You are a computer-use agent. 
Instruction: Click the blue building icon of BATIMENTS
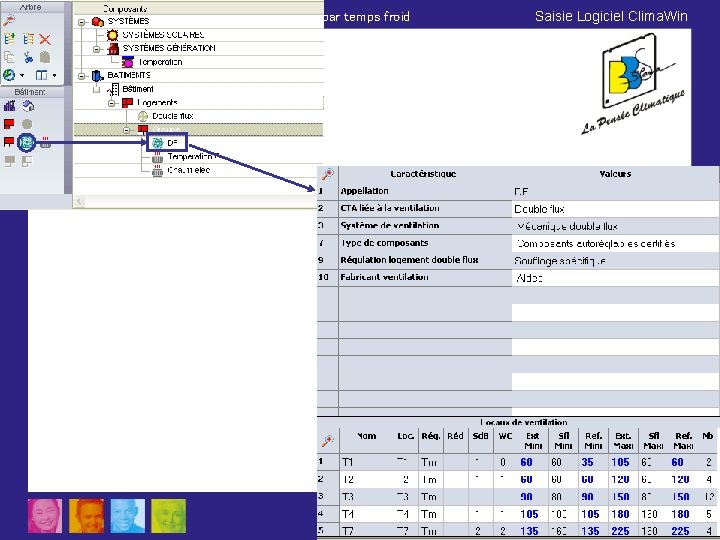(x=97, y=75)
